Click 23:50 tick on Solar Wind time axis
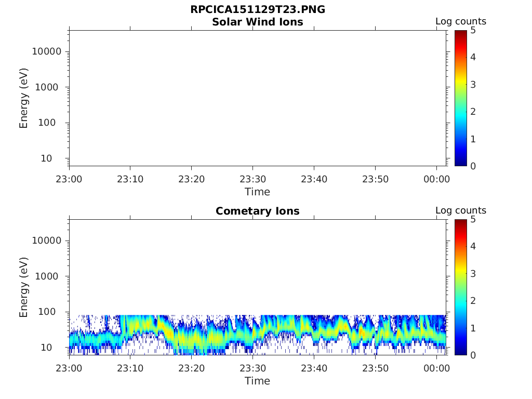The image size is (532, 399). (x=375, y=179)
